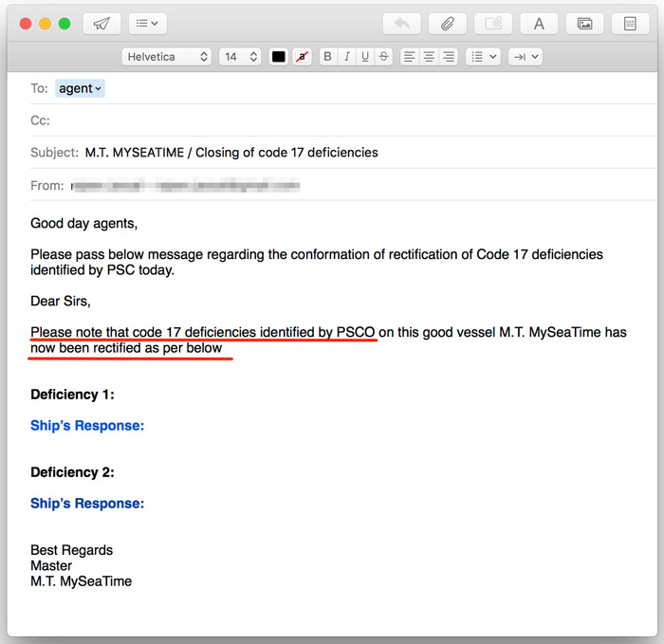Toggle underline formatting
Viewport: 664px width, 644px height.
(x=364, y=57)
